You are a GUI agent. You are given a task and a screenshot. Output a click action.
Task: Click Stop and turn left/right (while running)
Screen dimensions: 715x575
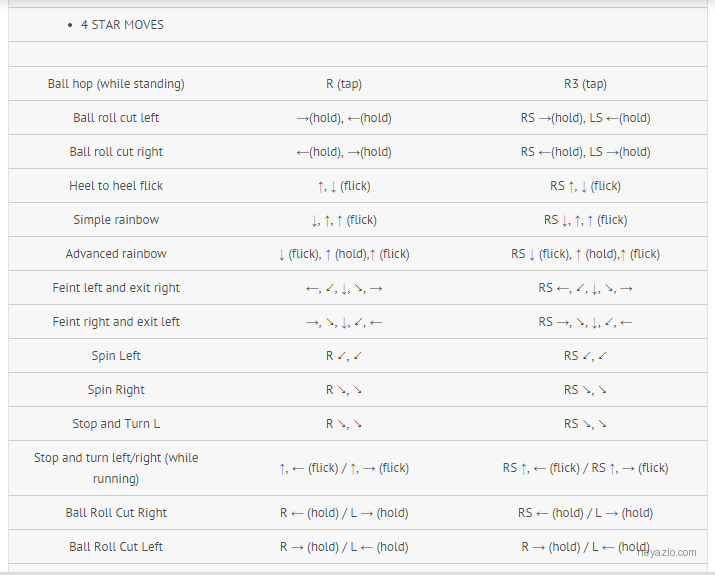click(116, 468)
